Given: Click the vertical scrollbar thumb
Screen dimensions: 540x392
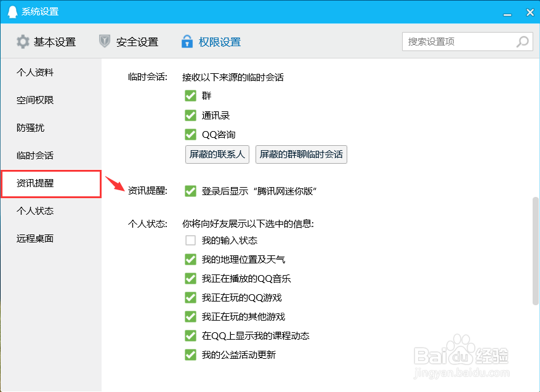Looking at the screenshot, I should click(x=535, y=251).
